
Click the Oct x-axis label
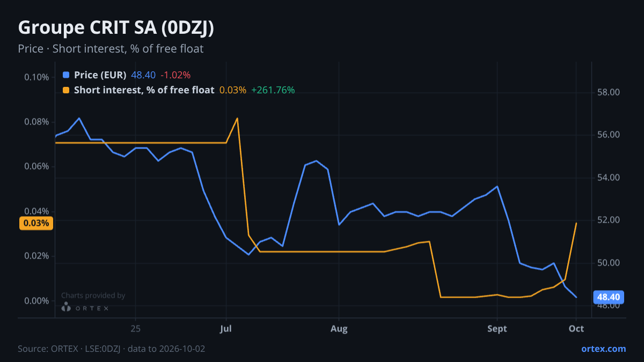(576, 329)
